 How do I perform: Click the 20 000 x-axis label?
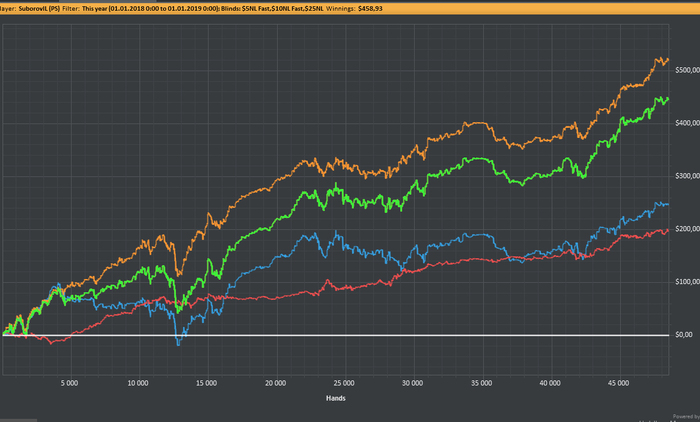point(275,383)
